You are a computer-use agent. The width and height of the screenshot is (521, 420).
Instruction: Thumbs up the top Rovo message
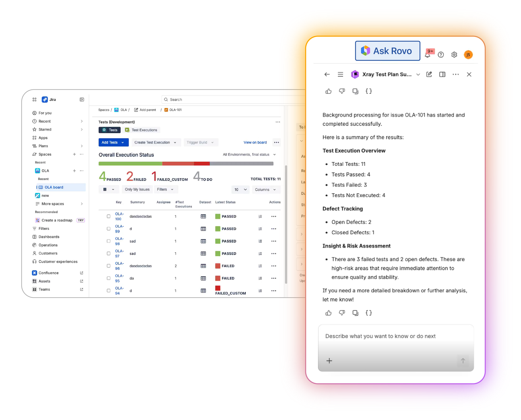pos(328,91)
